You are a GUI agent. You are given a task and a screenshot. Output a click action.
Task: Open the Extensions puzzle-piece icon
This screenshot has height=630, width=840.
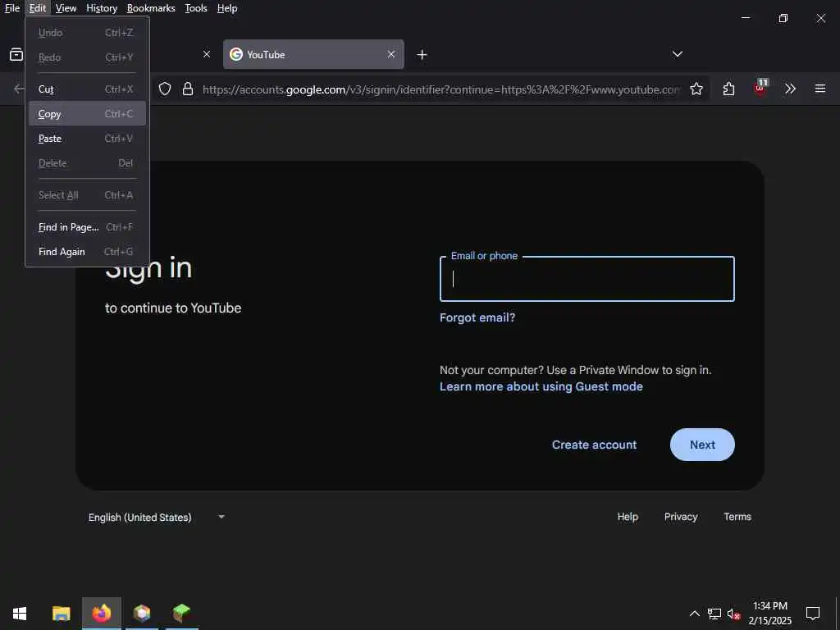(x=728, y=89)
